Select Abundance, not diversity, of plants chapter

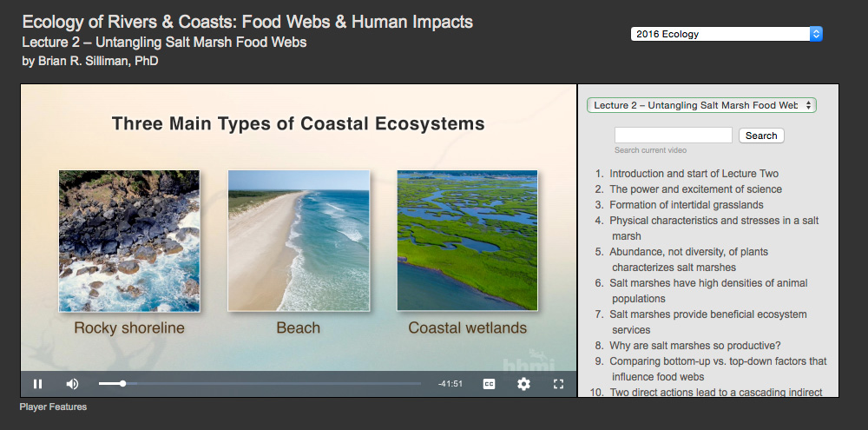pos(689,260)
